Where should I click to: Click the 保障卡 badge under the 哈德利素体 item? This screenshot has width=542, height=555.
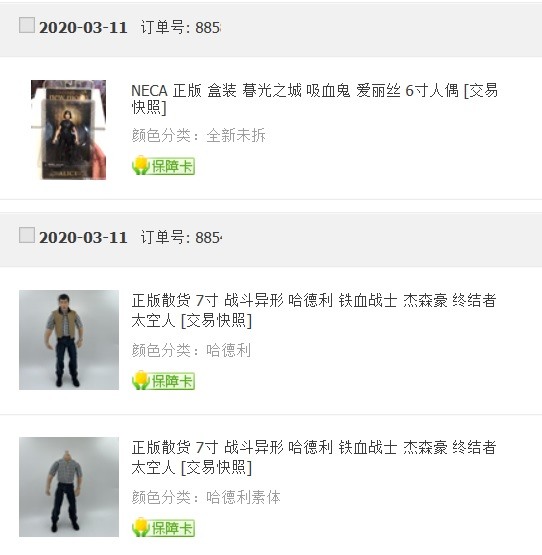click(163, 527)
